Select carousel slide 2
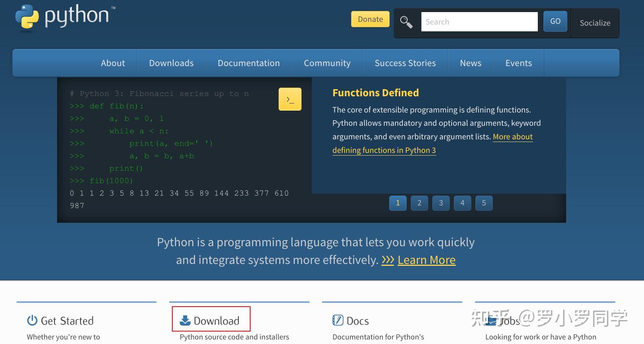 419,203
